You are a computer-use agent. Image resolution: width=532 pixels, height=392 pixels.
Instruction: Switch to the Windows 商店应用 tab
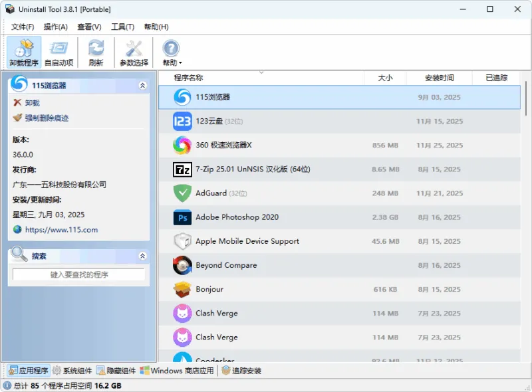[177, 371]
